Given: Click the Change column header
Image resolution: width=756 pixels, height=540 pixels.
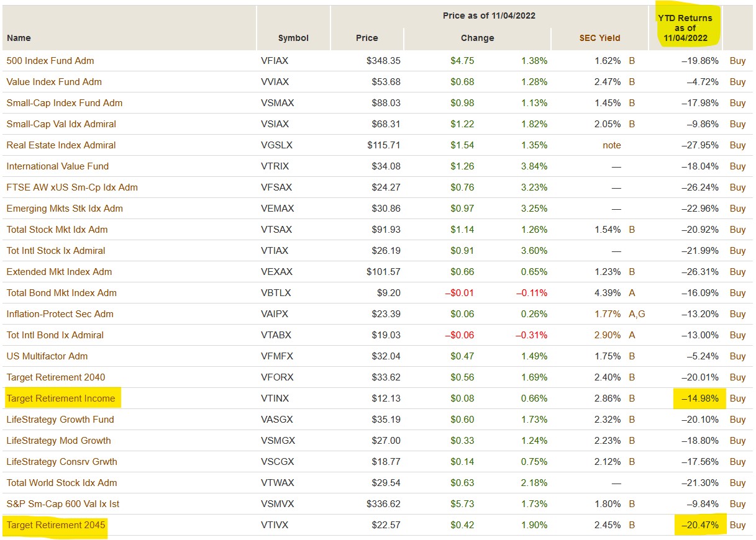Looking at the screenshot, I should coord(477,38).
